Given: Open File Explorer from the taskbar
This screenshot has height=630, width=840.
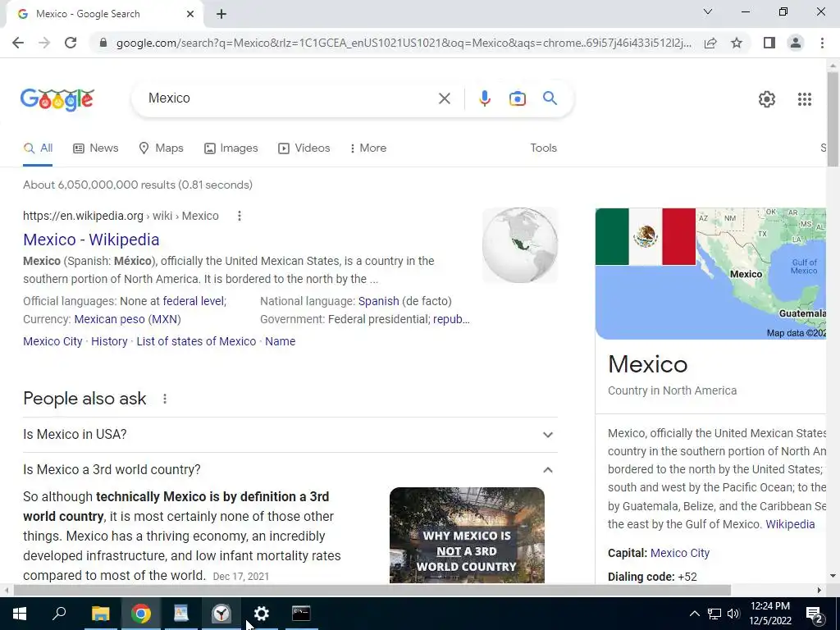Looking at the screenshot, I should coord(100,614).
